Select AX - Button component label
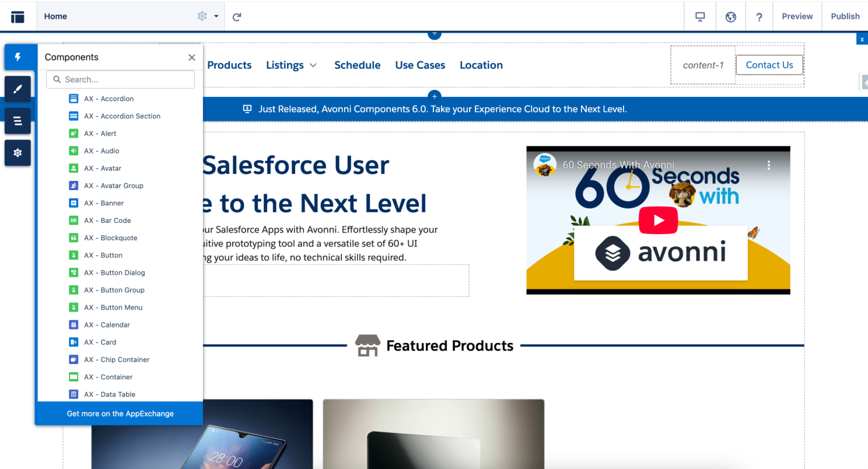The image size is (868, 469). 103,256
